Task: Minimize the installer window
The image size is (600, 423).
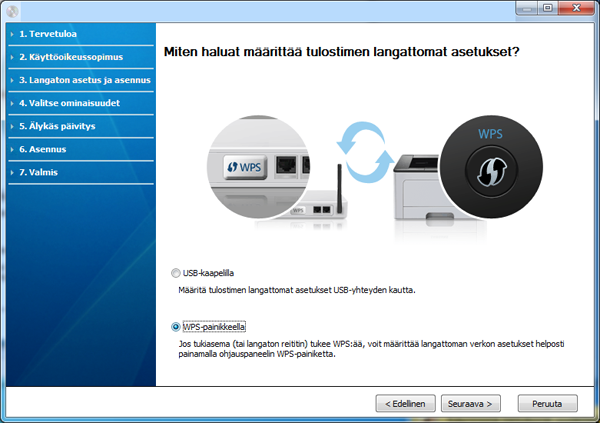Action: (x=521, y=8)
